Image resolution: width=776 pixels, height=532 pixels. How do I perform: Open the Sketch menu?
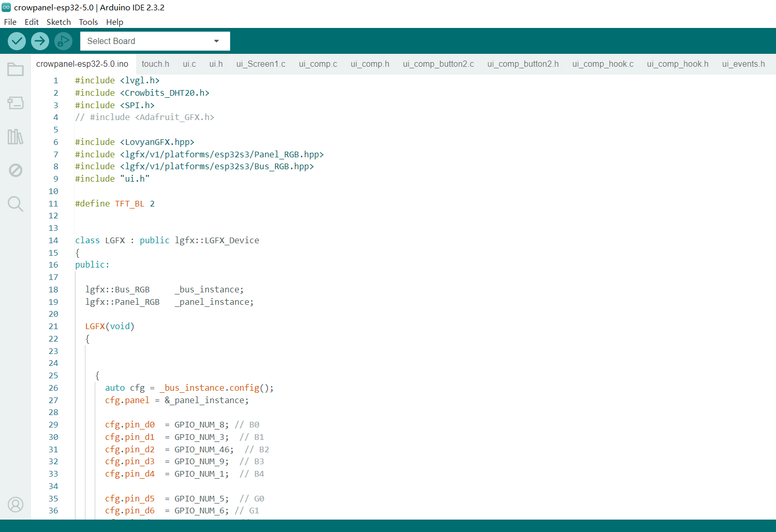click(58, 22)
